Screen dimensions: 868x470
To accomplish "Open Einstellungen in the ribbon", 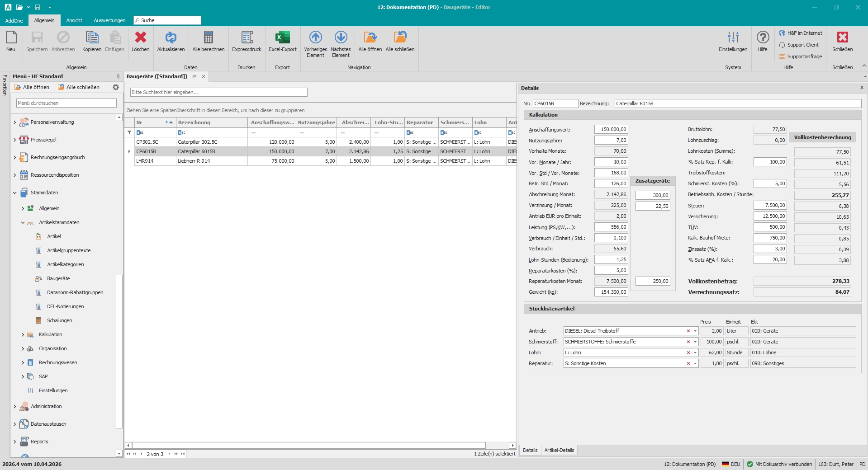I will [x=733, y=38].
